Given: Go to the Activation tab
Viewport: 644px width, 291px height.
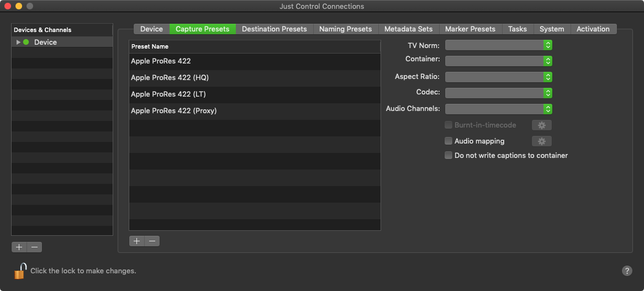Looking at the screenshot, I should pyautogui.click(x=593, y=29).
